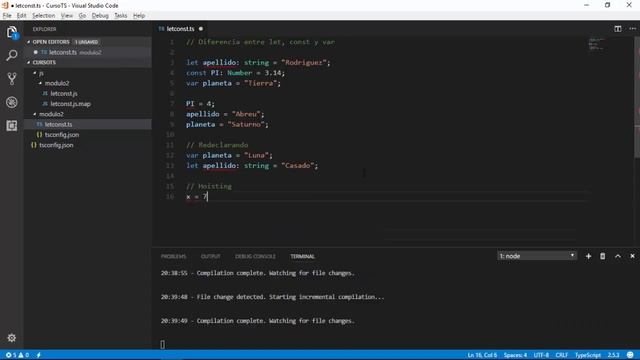This screenshot has width=640, height=360.
Task: Click the 'PI = 4;' code line
Action: point(200,104)
